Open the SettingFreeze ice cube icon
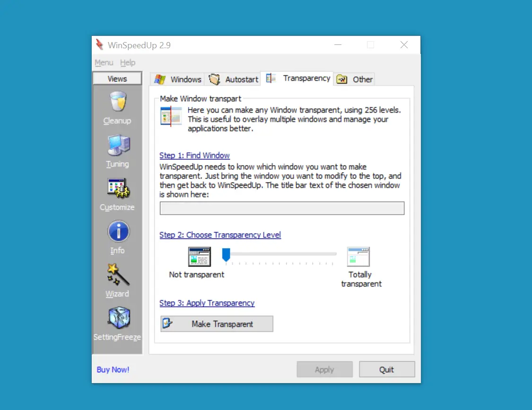Image resolution: width=532 pixels, height=410 pixels. (119, 318)
